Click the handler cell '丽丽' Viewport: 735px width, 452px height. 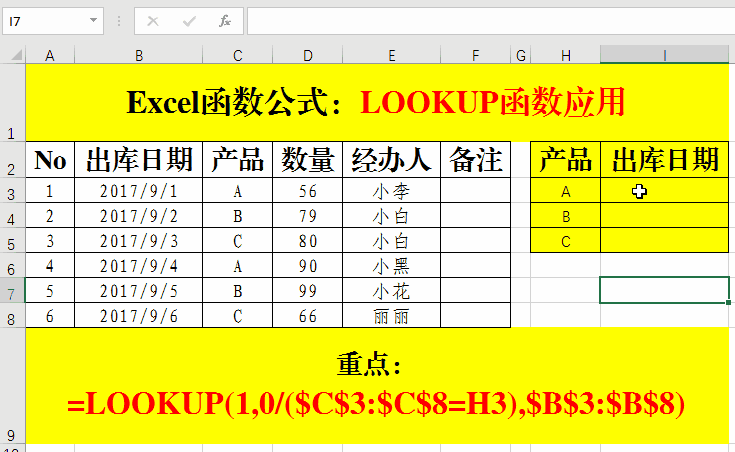(x=391, y=315)
